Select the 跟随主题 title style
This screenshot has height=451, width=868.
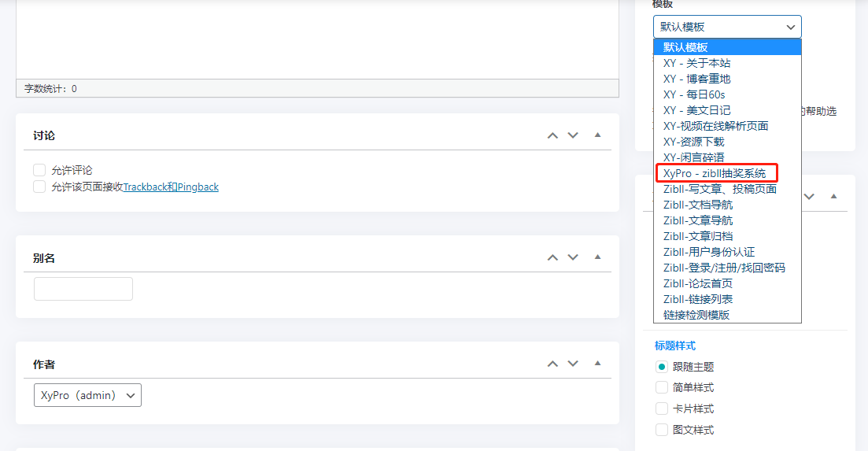[662, 367]
